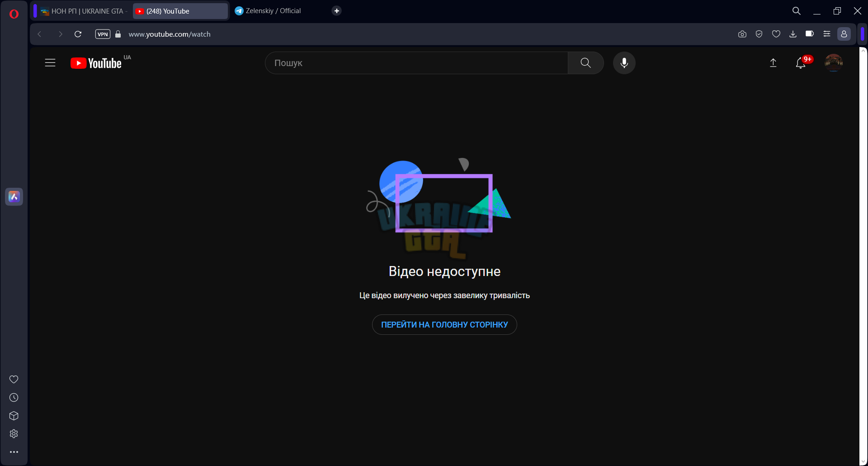
Task: Click ПЕРЕЙТИ НА ГОЛОВНУ СТОРІНКУ button
Action: (444, 325)
